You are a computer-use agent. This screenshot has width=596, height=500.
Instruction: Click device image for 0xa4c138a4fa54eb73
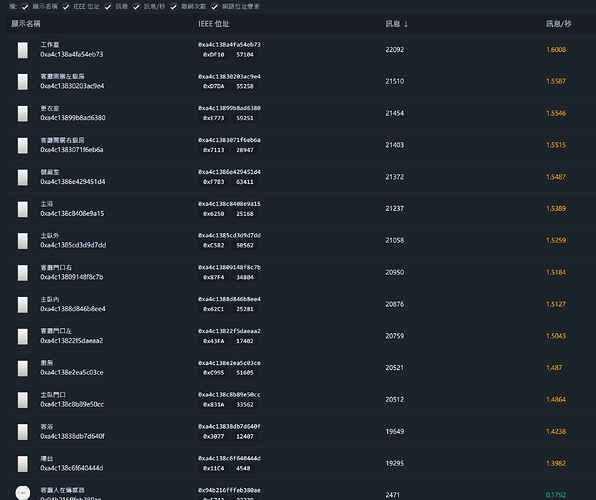click(x=23, y=50)
